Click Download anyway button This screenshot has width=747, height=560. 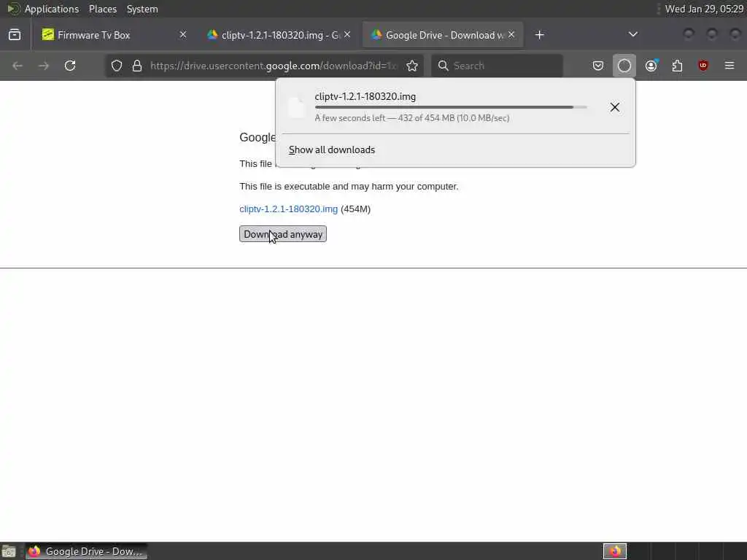point(283,234)
